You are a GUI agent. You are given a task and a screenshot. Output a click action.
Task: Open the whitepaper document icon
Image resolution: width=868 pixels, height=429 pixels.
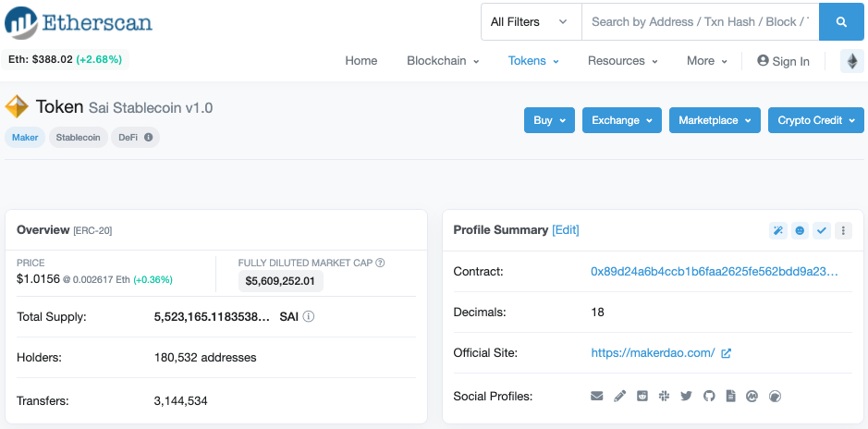(730, 396)
